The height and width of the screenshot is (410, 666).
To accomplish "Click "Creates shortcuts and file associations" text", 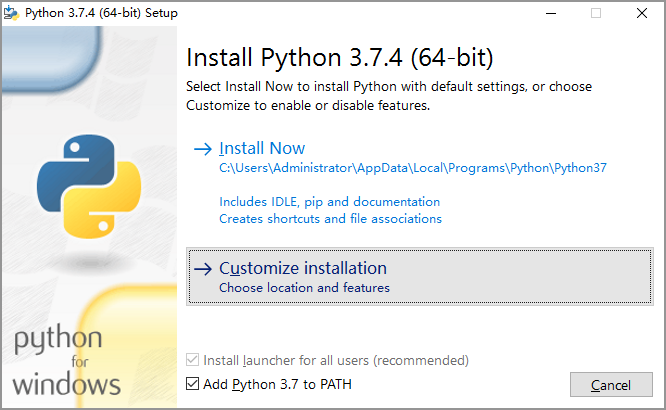I will coord(330,218).
